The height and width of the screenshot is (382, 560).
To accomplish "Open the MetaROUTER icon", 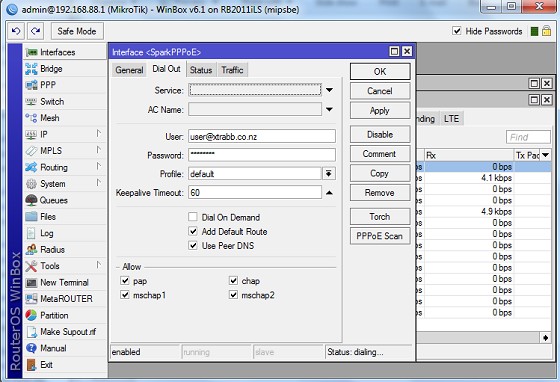I will coord(31,298).
